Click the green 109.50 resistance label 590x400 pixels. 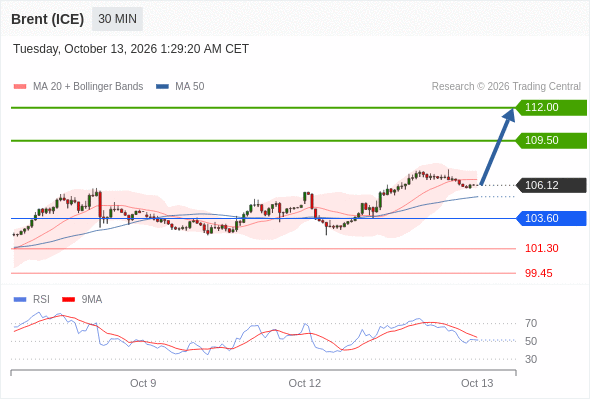551,140
